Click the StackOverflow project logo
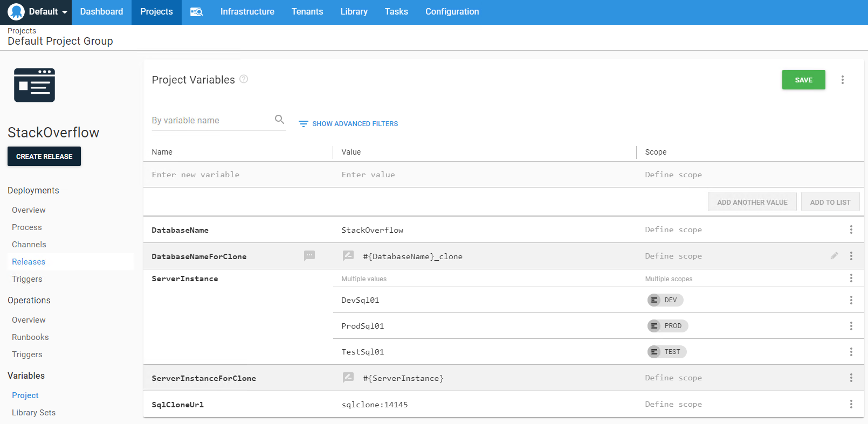The height and width of the screenshot is (424, 868). 35,85
